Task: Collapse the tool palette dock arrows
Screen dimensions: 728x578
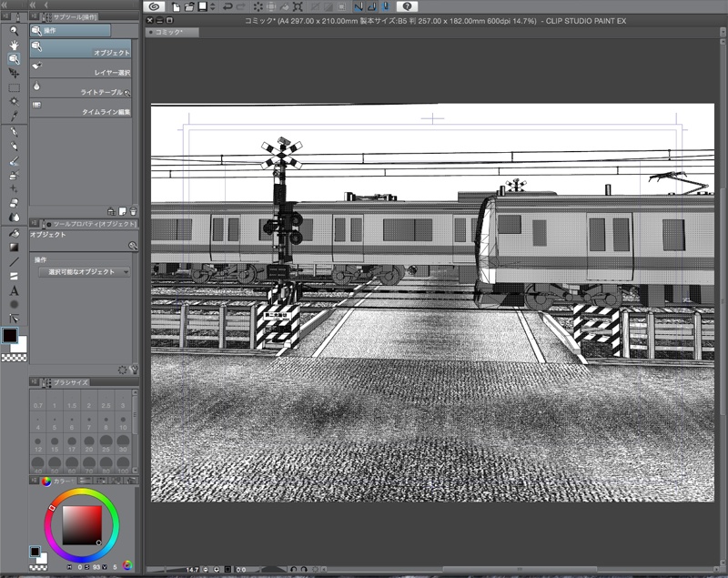Action: click(x=5, y=5)
